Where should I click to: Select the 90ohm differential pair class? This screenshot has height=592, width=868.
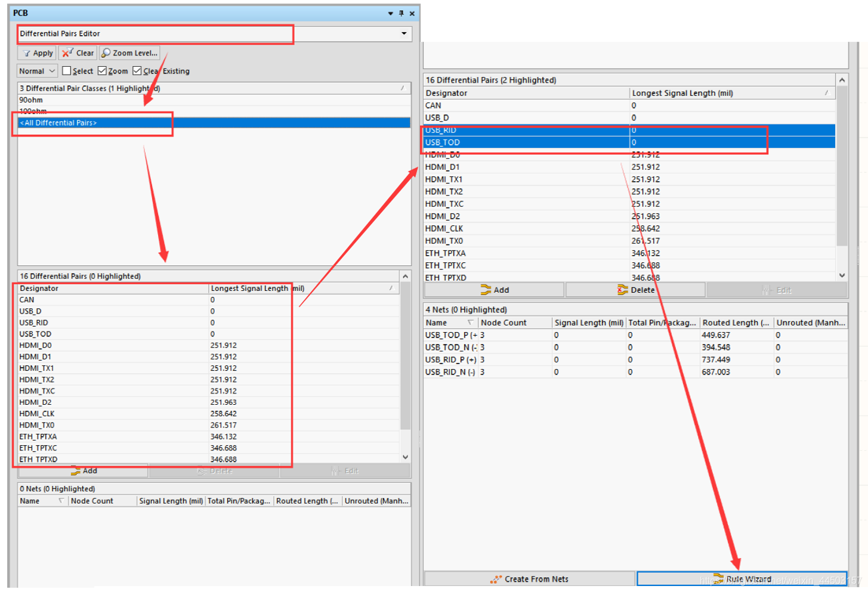coord(31,100)
